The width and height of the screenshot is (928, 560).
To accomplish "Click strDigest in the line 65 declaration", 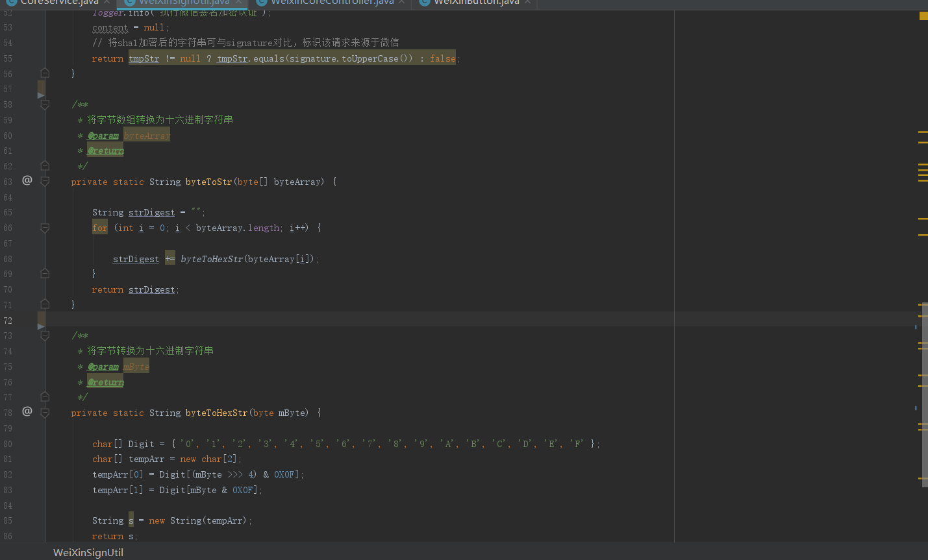I will [x=151, y=213].
